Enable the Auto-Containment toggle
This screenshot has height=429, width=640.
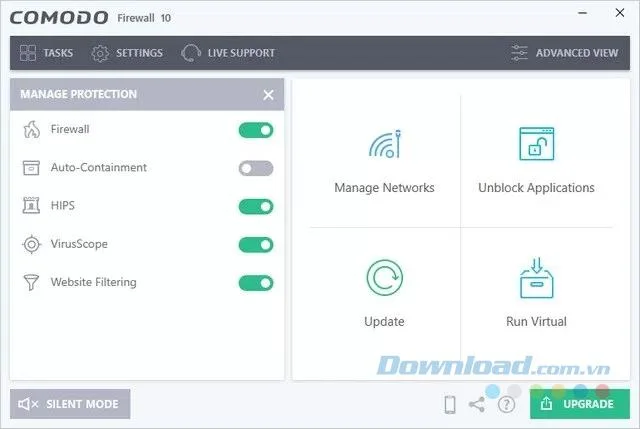[x=256, y=168]
